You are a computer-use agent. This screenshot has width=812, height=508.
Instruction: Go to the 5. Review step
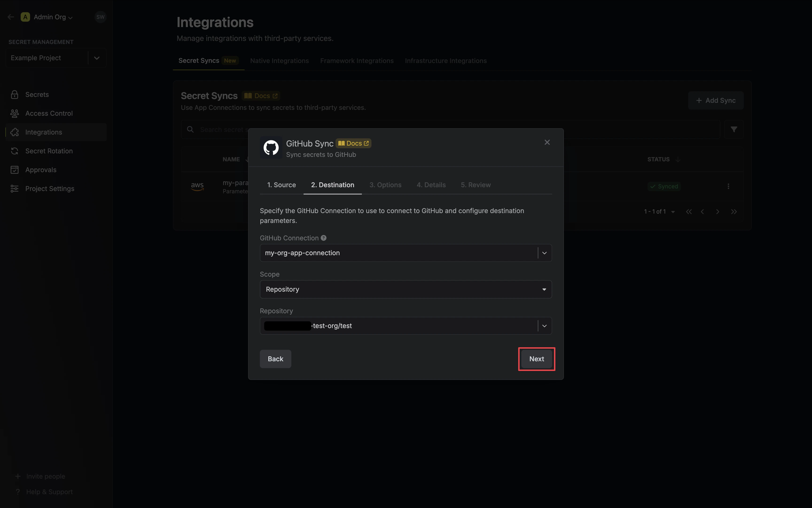tap(476, 185)
